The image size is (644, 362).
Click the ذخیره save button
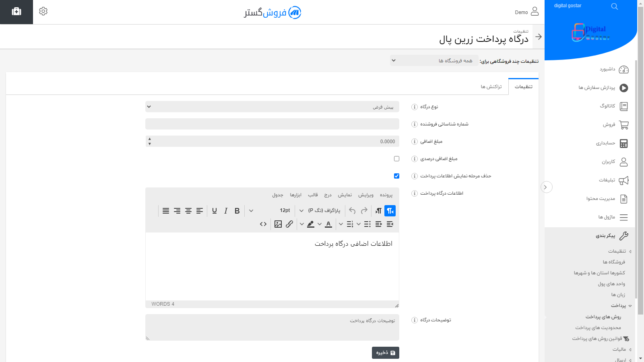[386, 353]
